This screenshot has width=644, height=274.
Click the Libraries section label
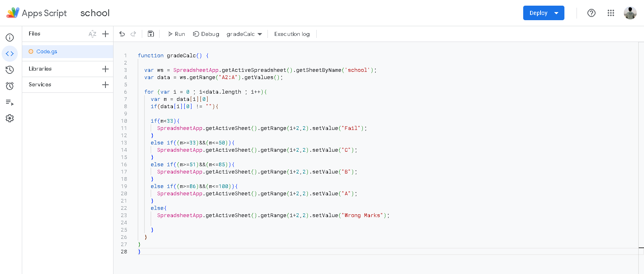click(x=40, y=69)
